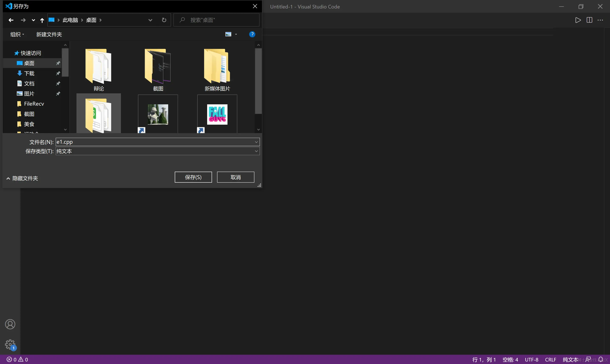Expand the 文件名 history dropdown arrow
The width and height of the screenshot is (610, 364).
pyautogui.click(x=256, y=142)
